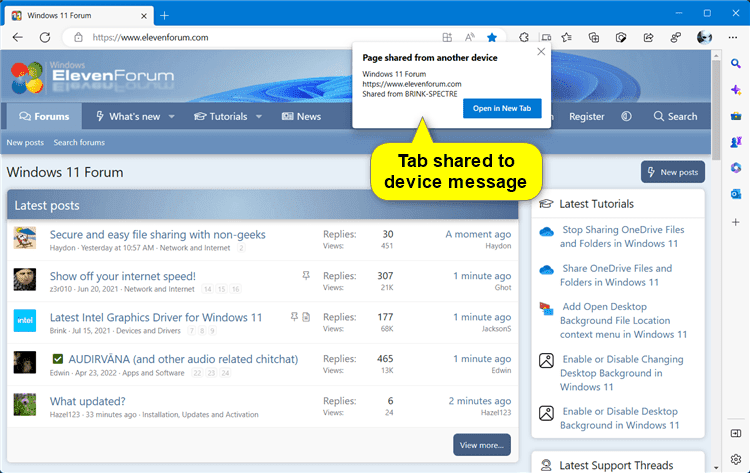Reload the page with refresh icon

click(45, 37)
